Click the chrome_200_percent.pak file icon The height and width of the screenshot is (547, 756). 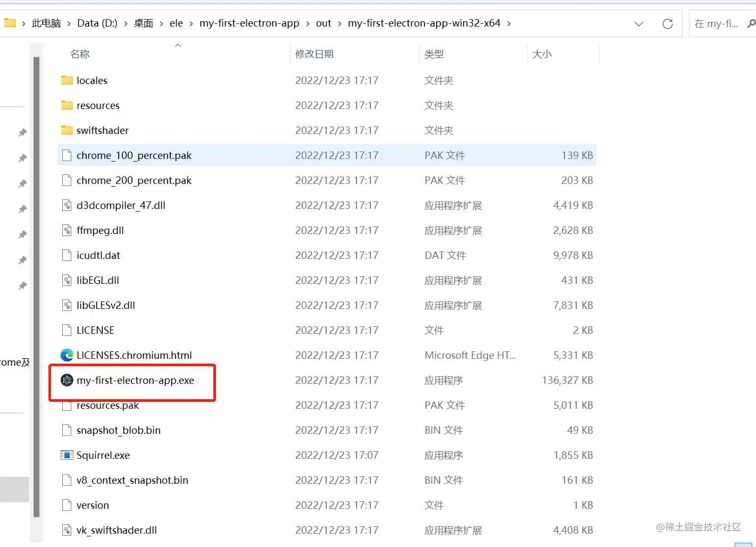click(x=67, y=180)
